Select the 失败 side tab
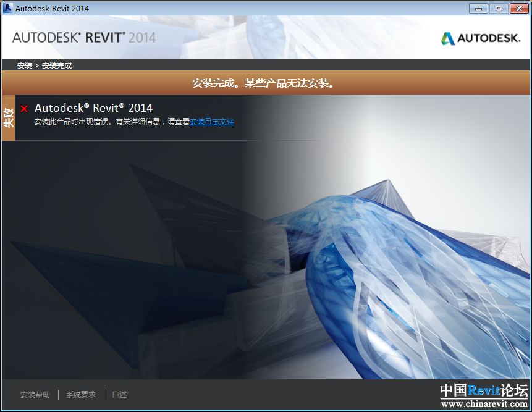Image resolution: width=532 pixels, height=412 pixels. click(9, 117)
